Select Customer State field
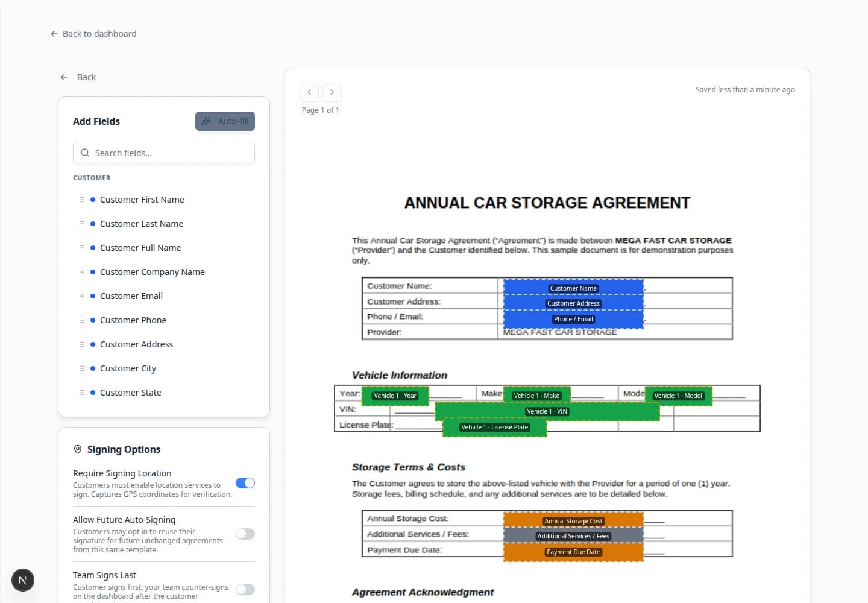The width and height of the screenshot is (868, 603). click(164, 393)
